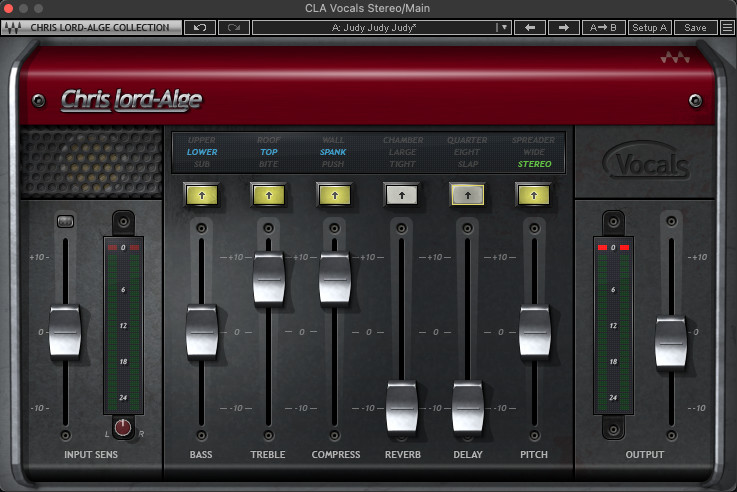Click the L/R balance knob below input meter

(x=123, y=427)
